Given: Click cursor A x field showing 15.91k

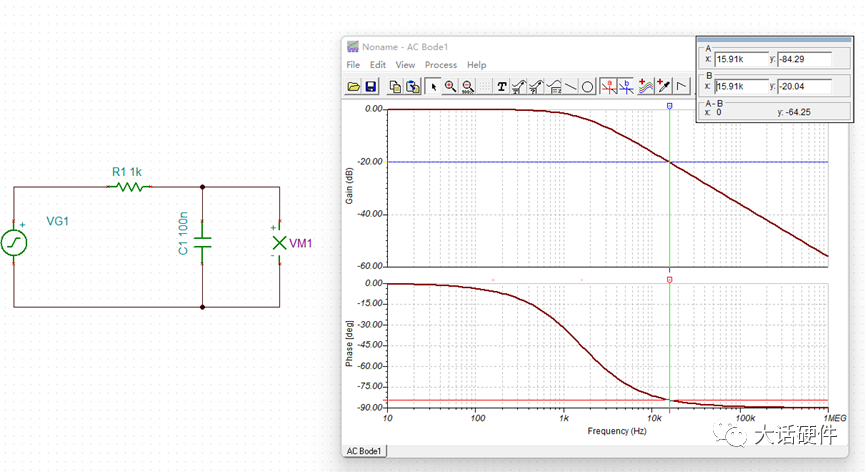Looking at the screenshot, I should [741, 59].
